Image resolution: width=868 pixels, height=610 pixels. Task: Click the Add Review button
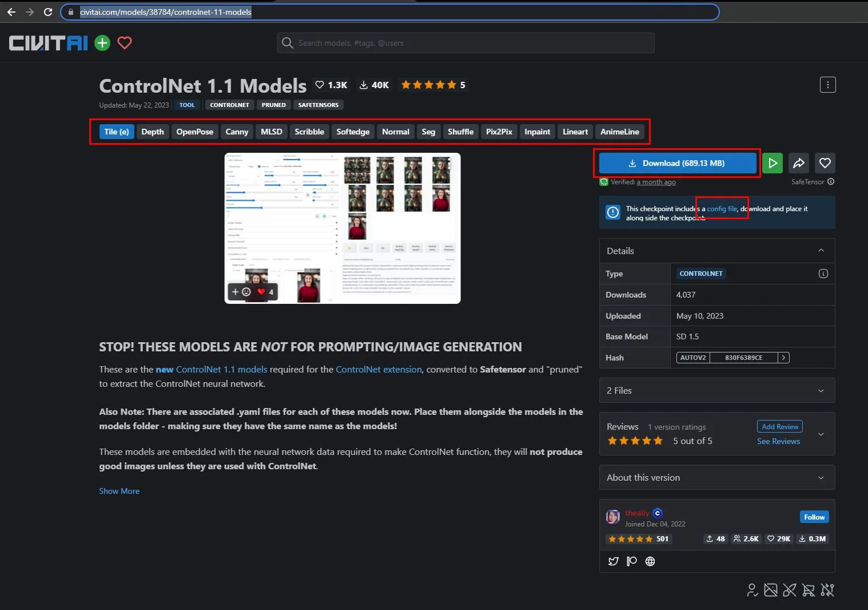(x=780, y=426)
